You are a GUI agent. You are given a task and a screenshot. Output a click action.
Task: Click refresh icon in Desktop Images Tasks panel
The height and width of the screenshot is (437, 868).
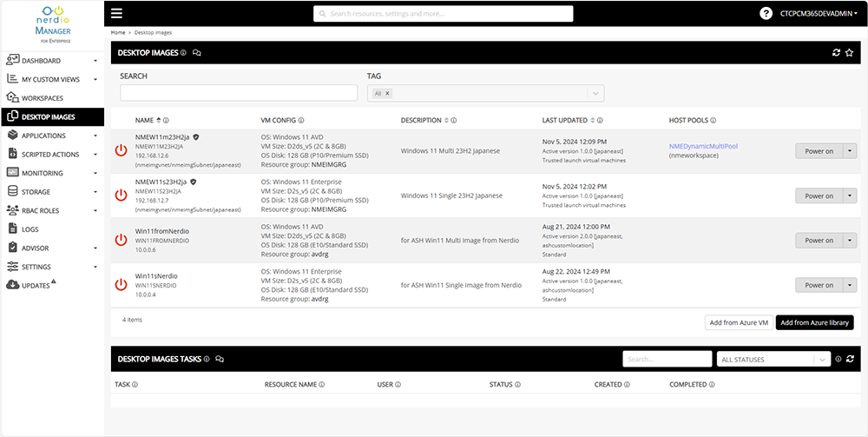click(x=850, y=359)
